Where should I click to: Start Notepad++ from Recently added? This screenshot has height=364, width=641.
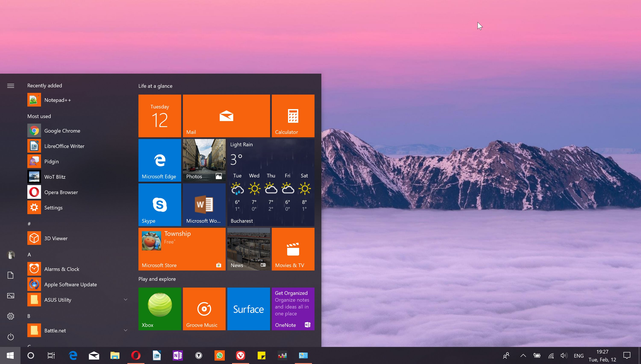(57, 100)
